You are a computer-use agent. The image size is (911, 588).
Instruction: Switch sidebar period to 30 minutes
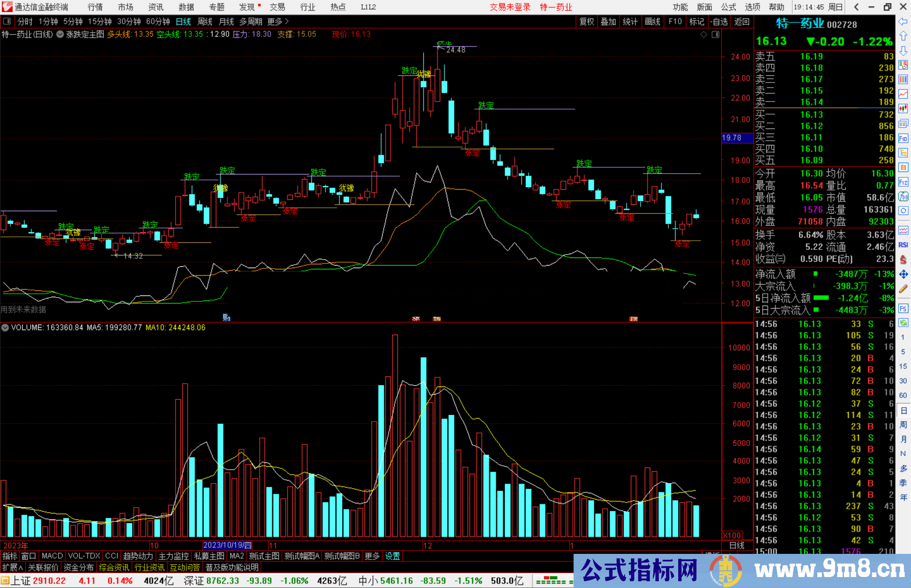point(903,381)
